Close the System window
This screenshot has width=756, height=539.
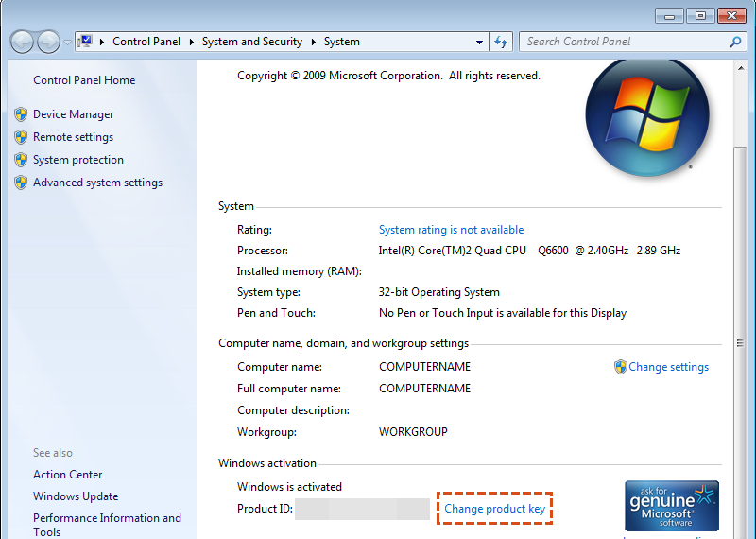point(731,16)
